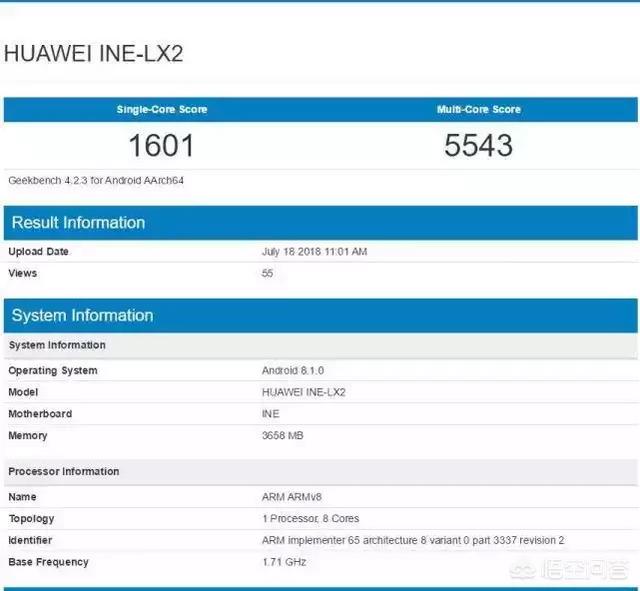The height and width of the screenshot is (591, 640).
Task: Click the Multi-Core Score header
Action: (x=478, y=109)
